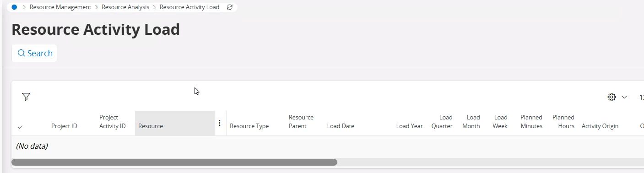Open the Resource Activity Load breadcrumb
Screen dimensions: 644x173
189,7
